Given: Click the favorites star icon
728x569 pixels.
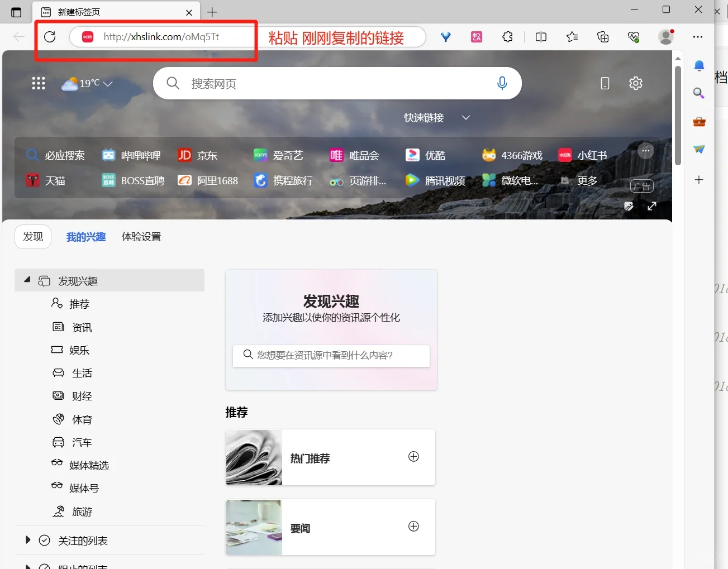Looking at the screenshot, I should pyautogui.click(x=572, y=36).
